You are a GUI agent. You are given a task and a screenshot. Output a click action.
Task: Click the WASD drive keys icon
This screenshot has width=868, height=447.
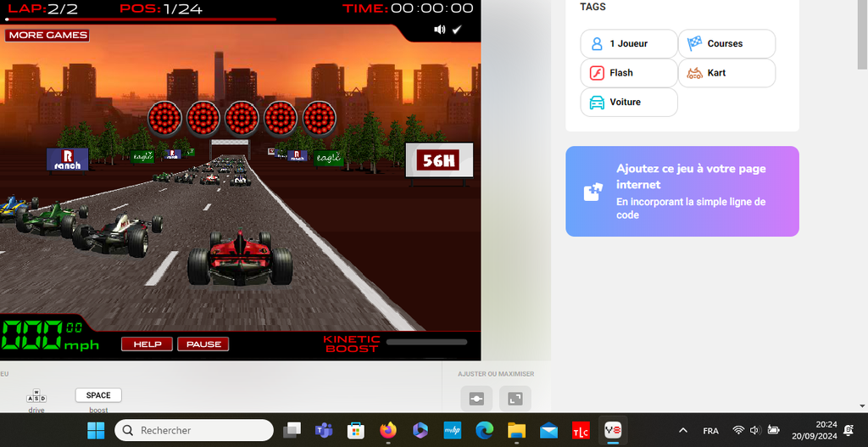pyautogui.click(x=36, y=395)
